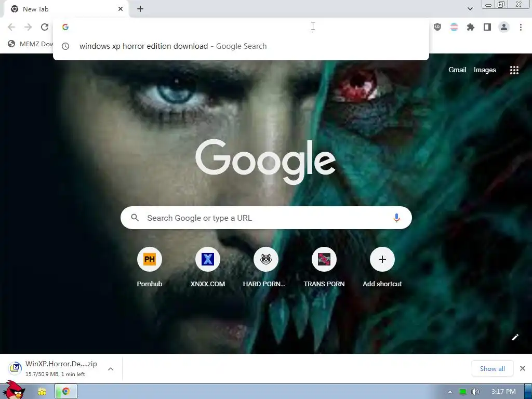Open the profile avatar menu
The width and height of the screenshot is (532, 399).
click(504, 27)
